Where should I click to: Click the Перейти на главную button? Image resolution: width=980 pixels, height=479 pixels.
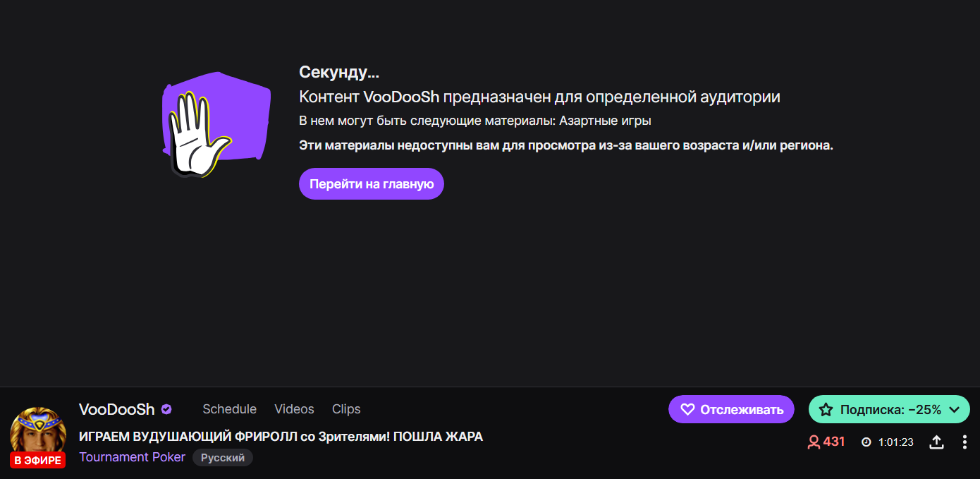click(x=372, y=183)
